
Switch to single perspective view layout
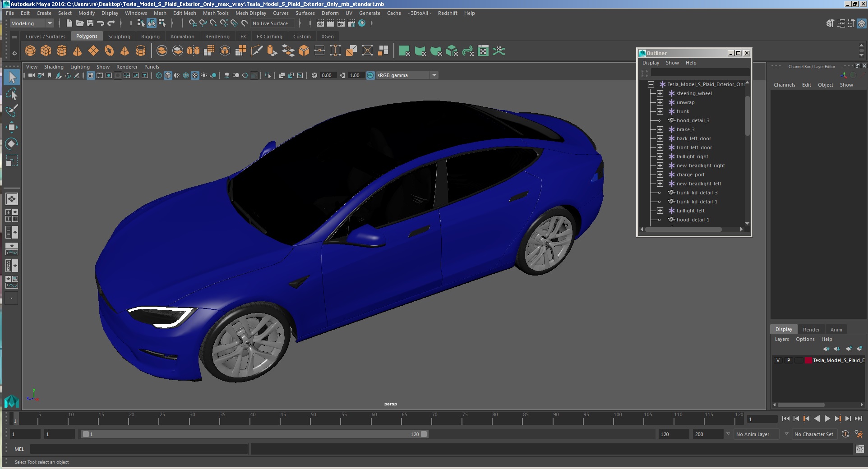click(12, 199)
